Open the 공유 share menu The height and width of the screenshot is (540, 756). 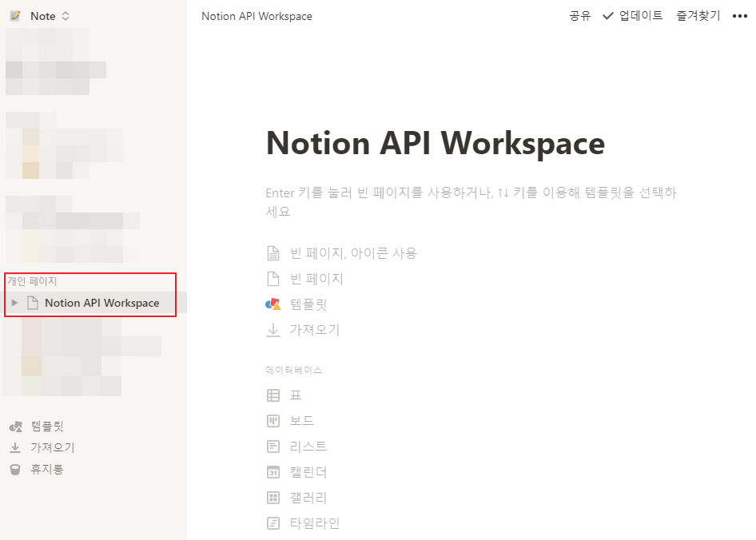[580, 16]
